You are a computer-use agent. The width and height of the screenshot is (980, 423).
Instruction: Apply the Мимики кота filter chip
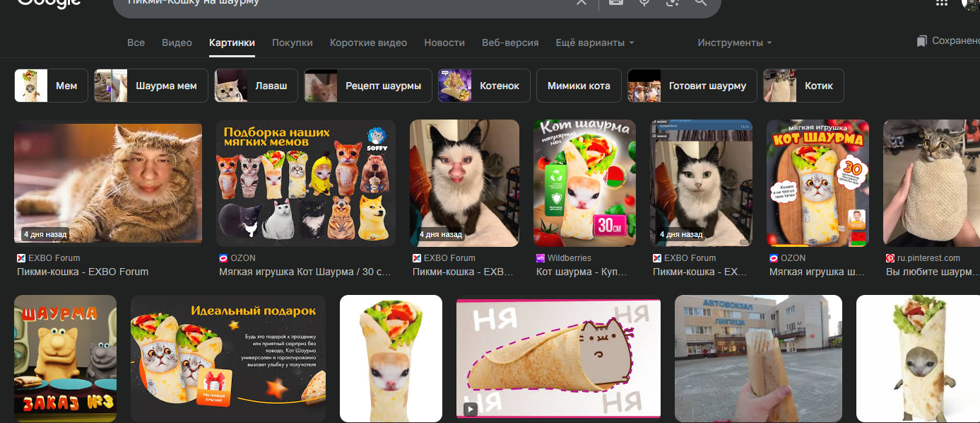(578, 86)
